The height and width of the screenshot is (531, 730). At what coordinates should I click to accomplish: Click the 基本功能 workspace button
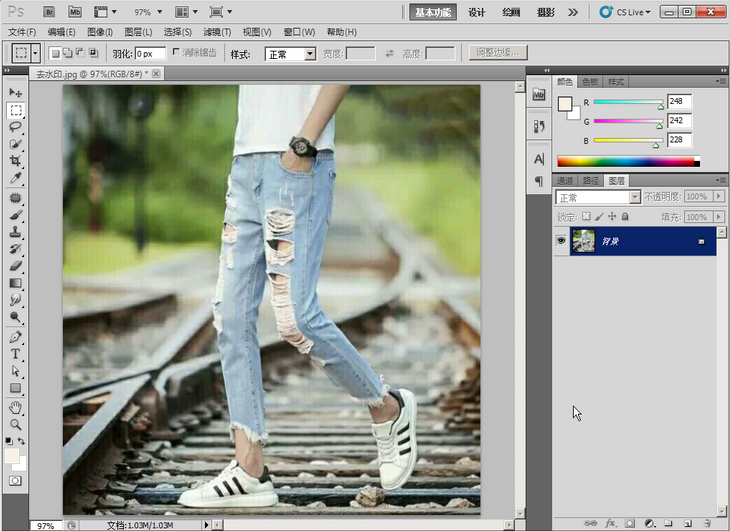(x=433, y=12)
